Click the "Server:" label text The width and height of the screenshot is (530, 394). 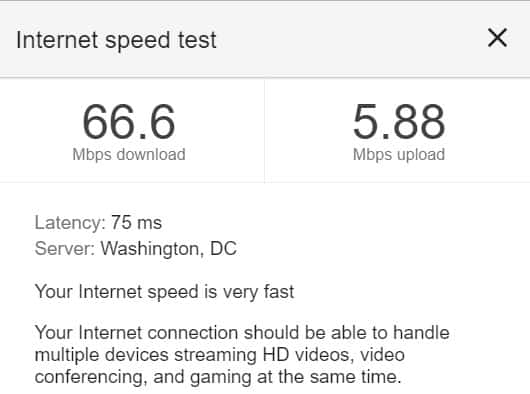tap(65, 249)
